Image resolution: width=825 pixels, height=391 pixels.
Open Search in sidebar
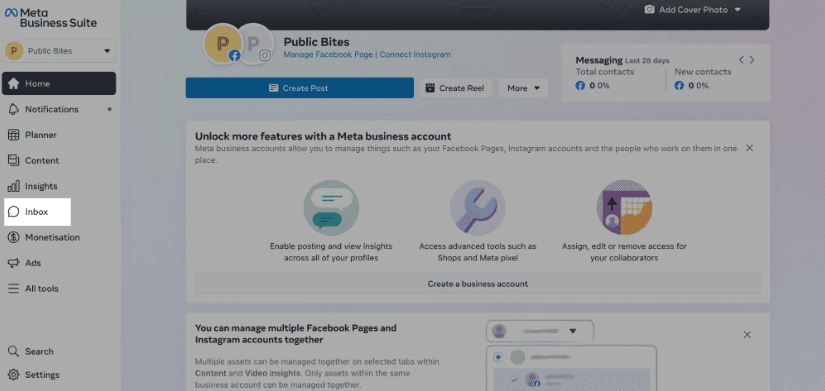point(59,352)
